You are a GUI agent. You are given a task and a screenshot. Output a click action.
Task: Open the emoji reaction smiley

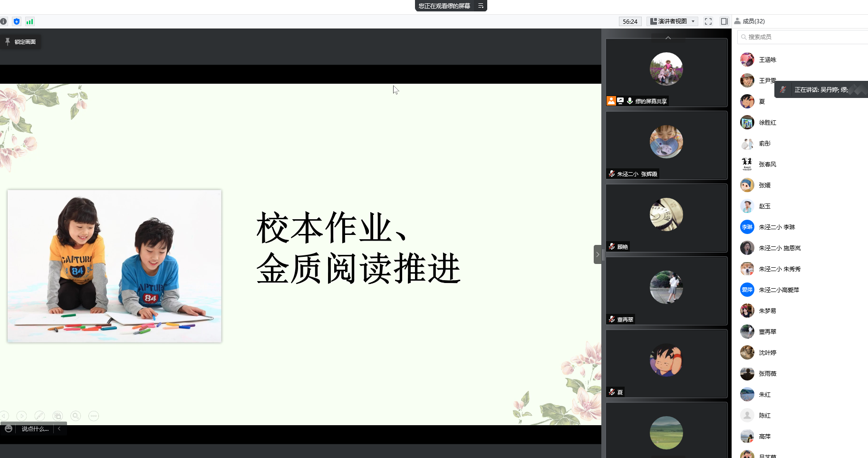coord(9,429)
